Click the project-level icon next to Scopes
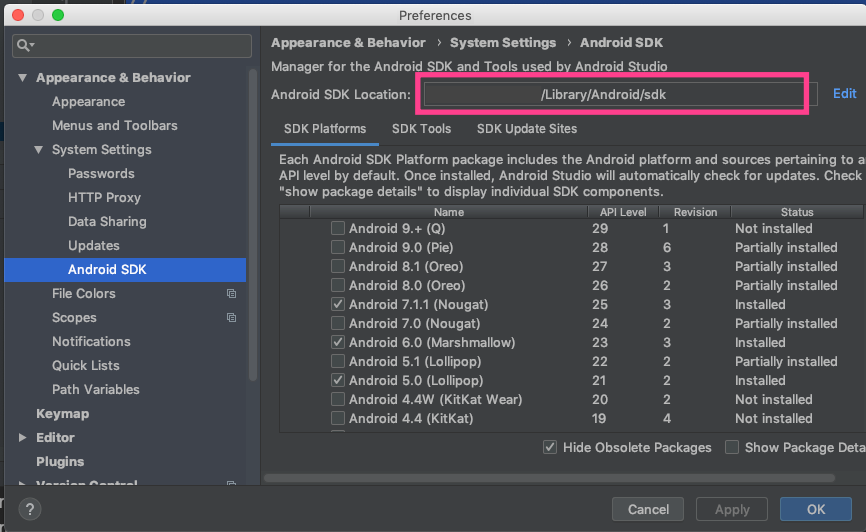The image size is (866, 532). point(231,318)
